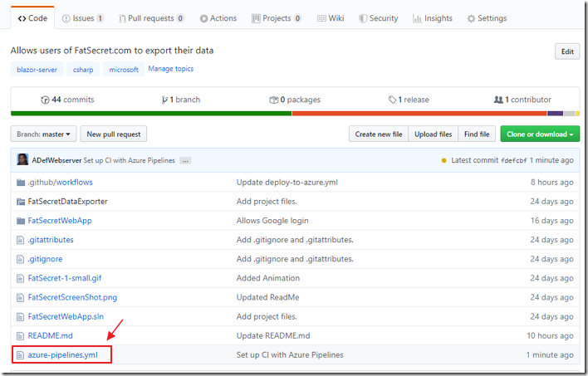Viewport: 588px width, 376px height.
Task: Open the Issues tab
Action: click(x=83, y=18)
